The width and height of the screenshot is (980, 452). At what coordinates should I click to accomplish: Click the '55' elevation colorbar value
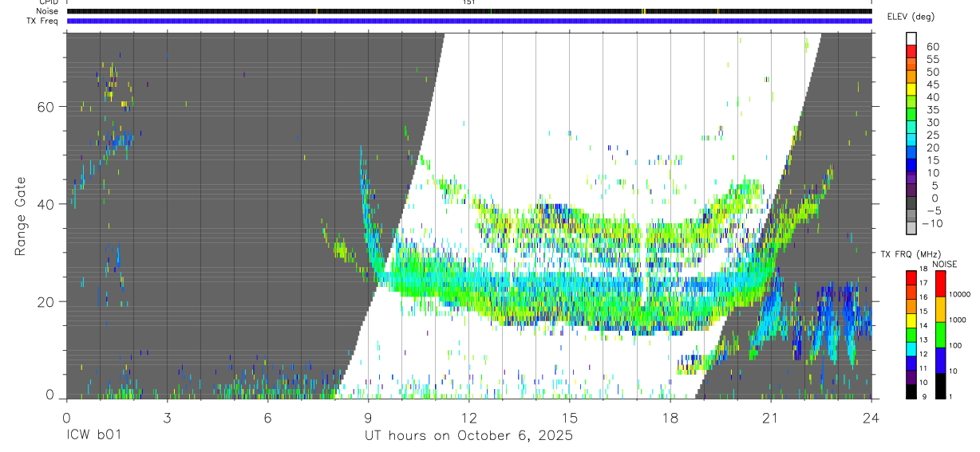[x=933, y=59]
